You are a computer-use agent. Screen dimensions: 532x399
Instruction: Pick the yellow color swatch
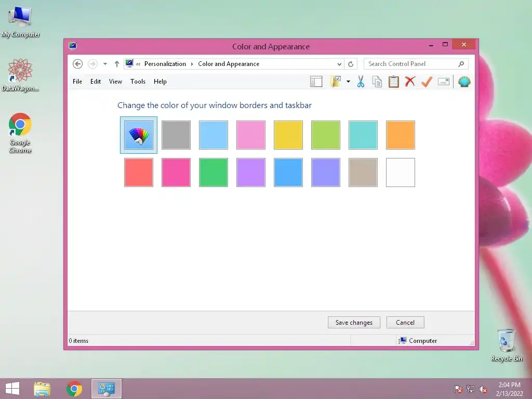[288, 135]
